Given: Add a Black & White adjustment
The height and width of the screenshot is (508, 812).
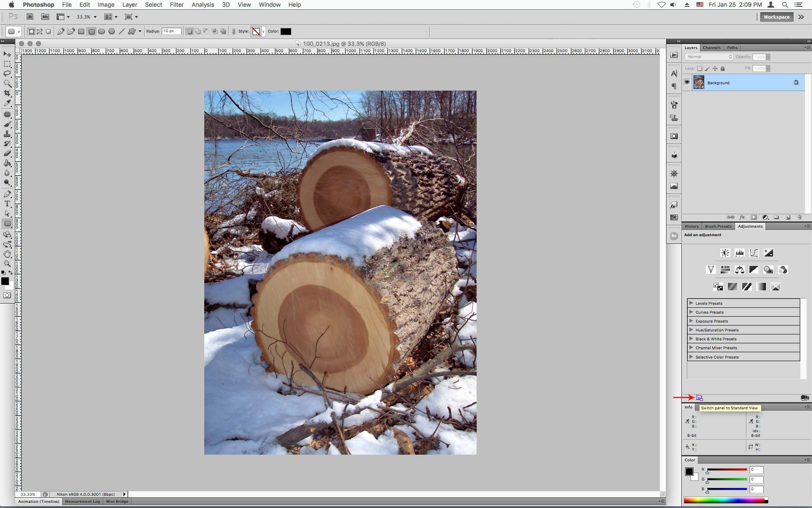Looking at the screenshot, I should pos(754,270).
